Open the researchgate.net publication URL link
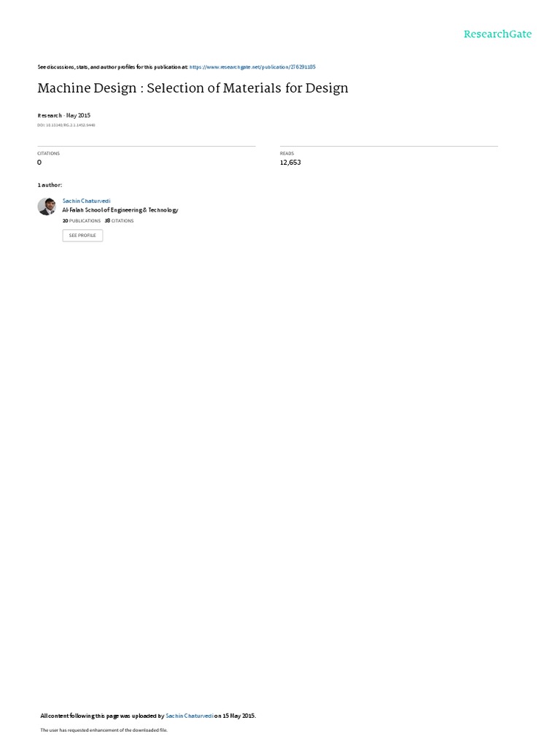Image resolution: width=560 pixels, height=747 pixels. tap(252, 67)
